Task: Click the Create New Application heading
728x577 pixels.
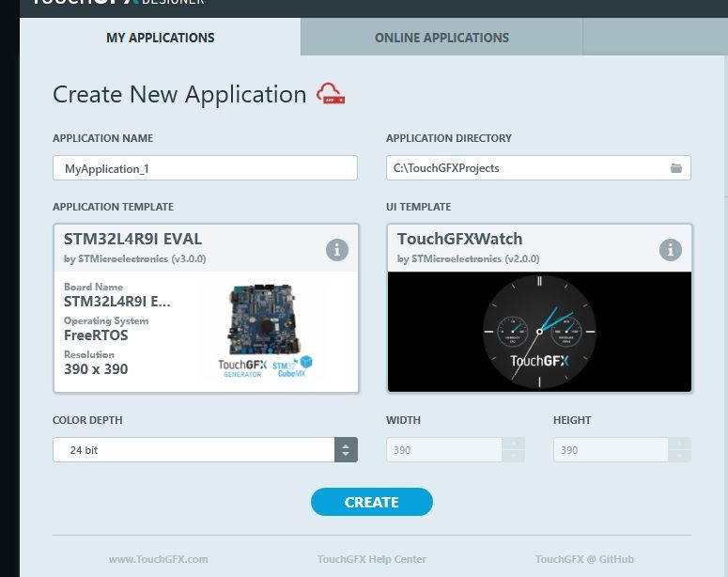Action: pyautogui.click(x=179, y=94)
